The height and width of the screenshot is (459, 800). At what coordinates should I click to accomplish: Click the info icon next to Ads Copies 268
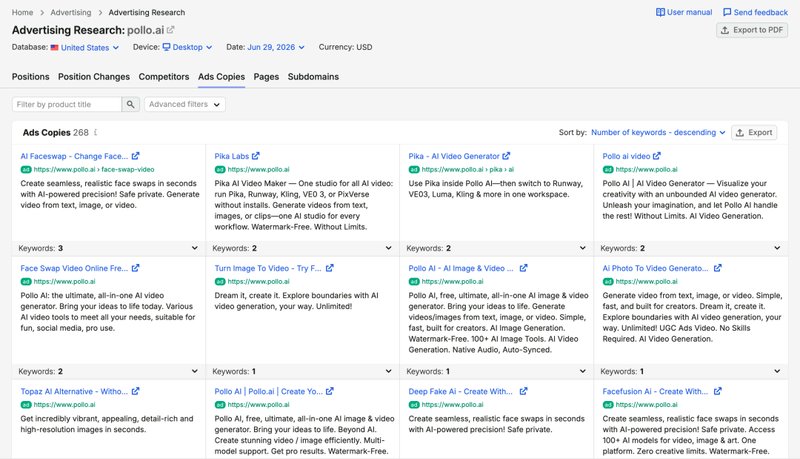(x=95, y=133)
